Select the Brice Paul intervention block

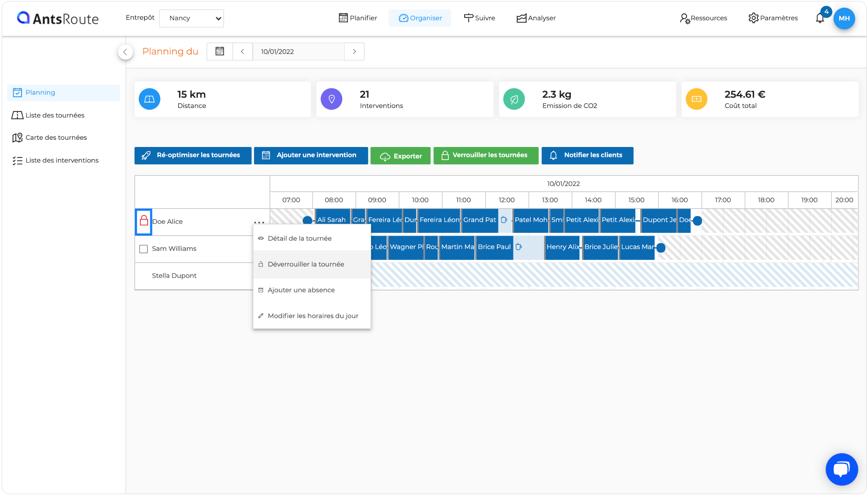tap(495, 247)
